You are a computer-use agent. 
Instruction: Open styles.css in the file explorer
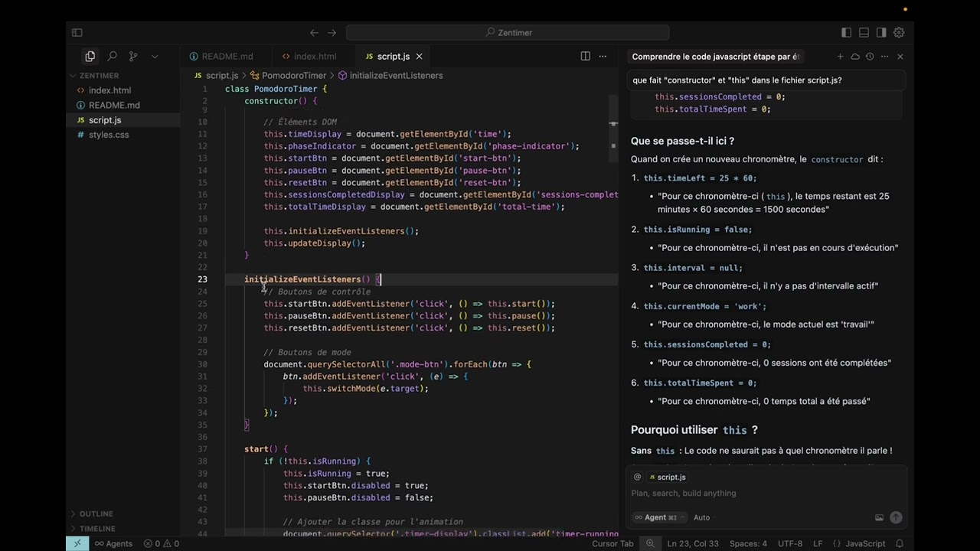(x=109, y=135)
